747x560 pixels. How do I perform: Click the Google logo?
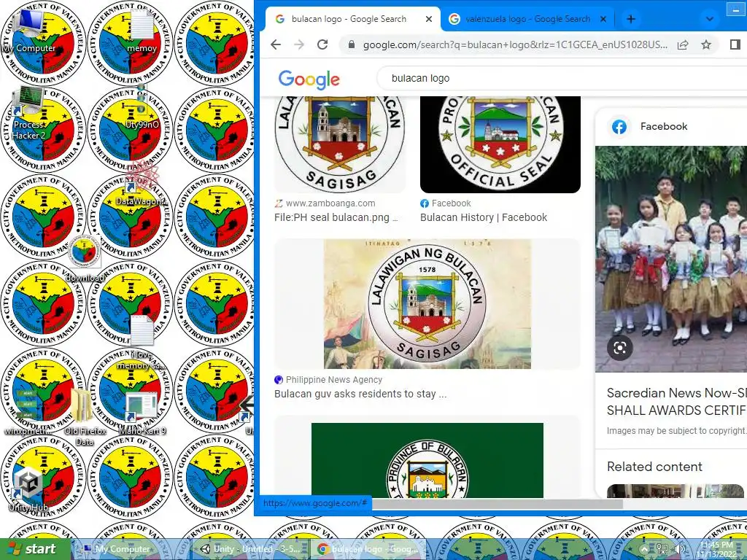[x=309, y=79]
